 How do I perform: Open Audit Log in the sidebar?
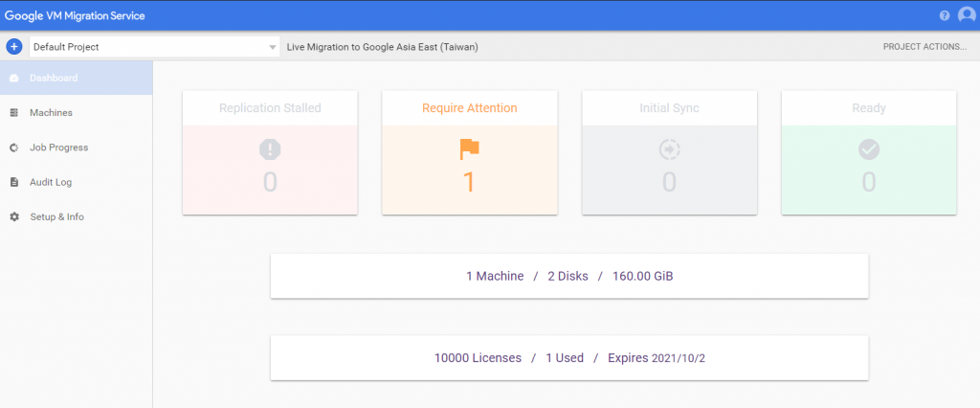coord(77,182)
